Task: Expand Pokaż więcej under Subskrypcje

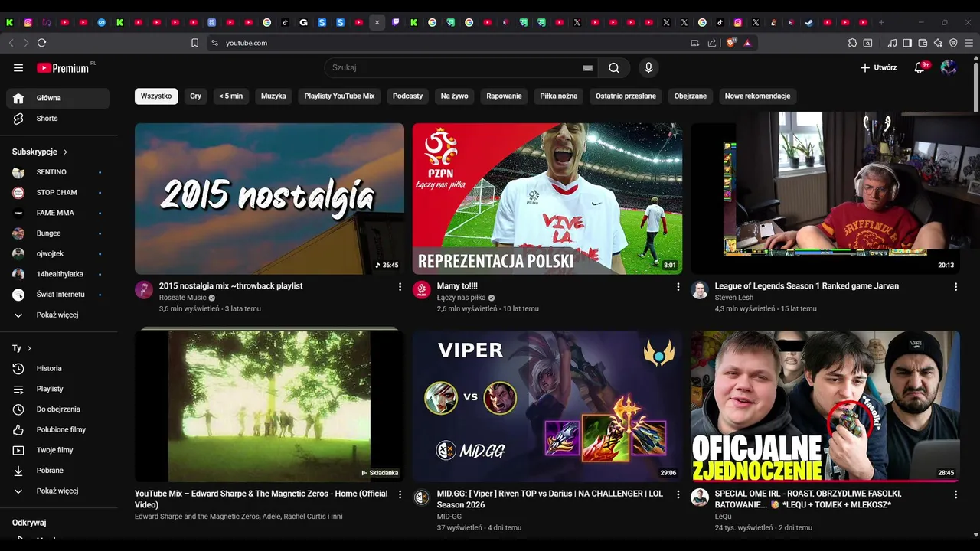Action: point(58,315)
